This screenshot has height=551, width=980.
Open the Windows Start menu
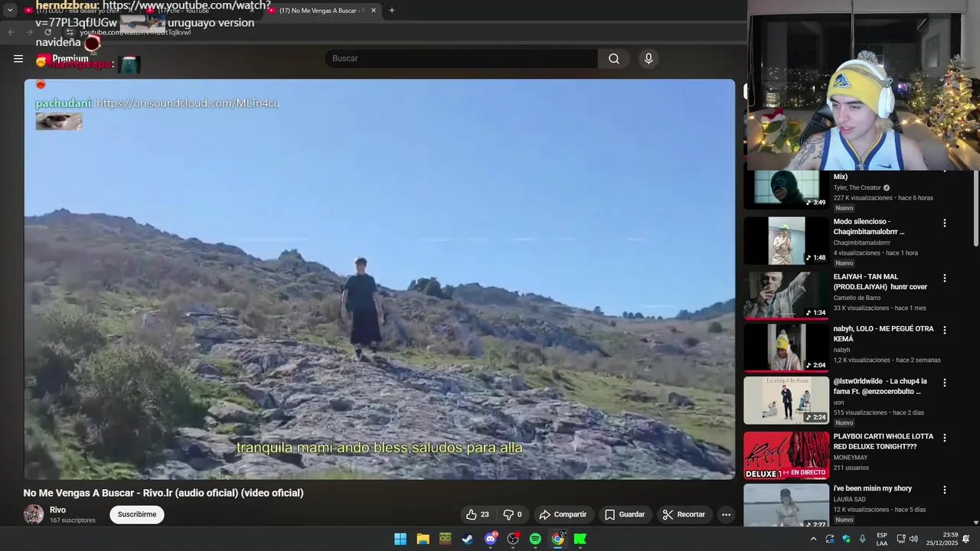pyautogui.click(x=400, y=539)
